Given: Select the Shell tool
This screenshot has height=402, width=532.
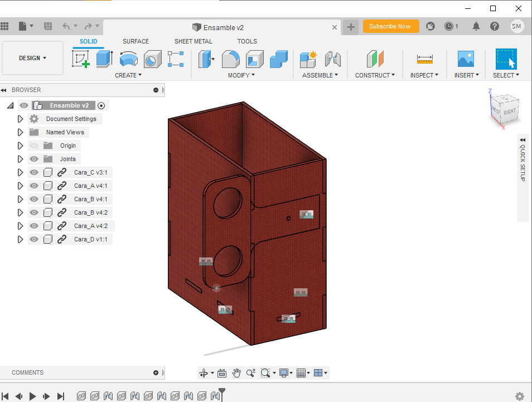Looking at the screenshot, I should (x=254, y=59).
